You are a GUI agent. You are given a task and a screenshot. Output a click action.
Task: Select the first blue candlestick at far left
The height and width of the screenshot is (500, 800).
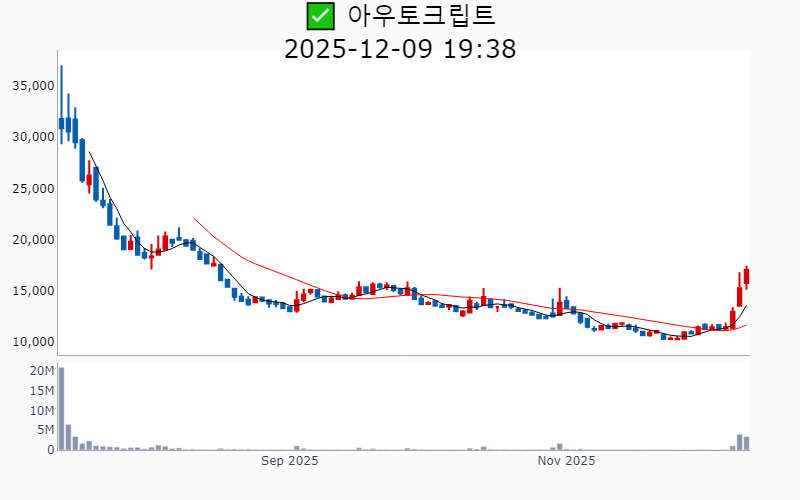tap(61, 123)
